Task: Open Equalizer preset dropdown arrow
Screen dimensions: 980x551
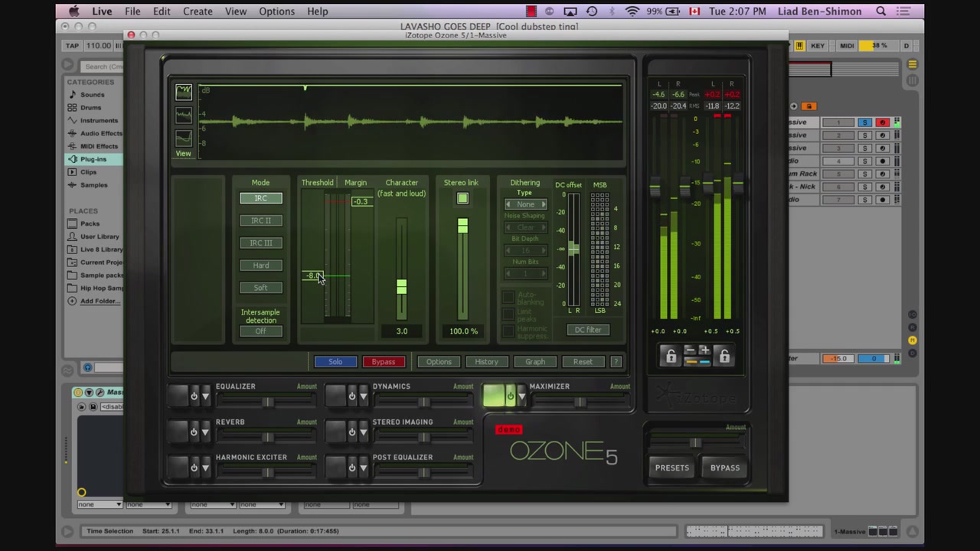Action: pos(205,396)
